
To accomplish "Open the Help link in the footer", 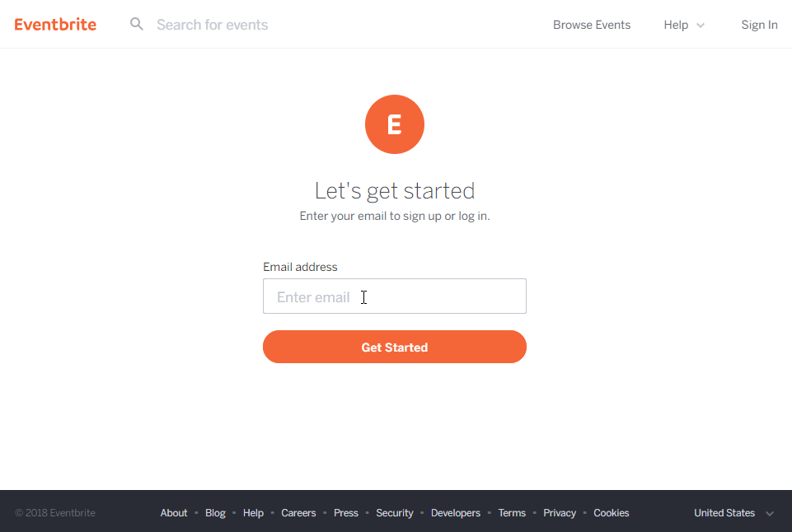I will tap(253, 513).
